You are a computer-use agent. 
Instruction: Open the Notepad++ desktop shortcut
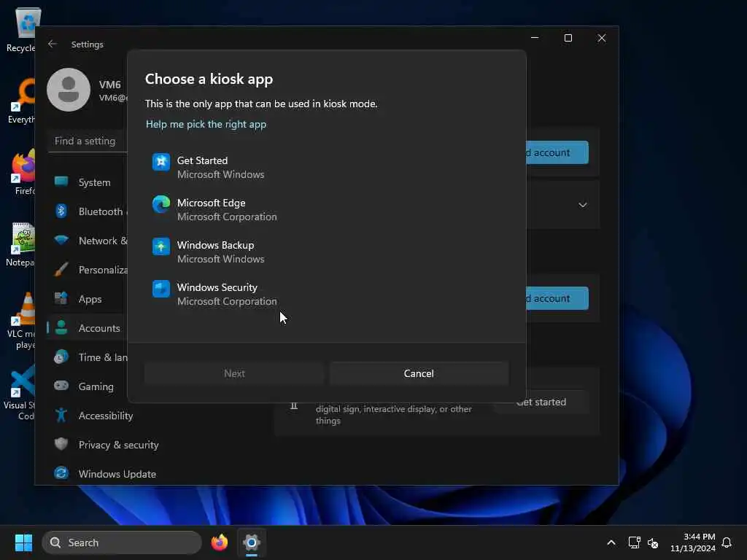point(21,244)
